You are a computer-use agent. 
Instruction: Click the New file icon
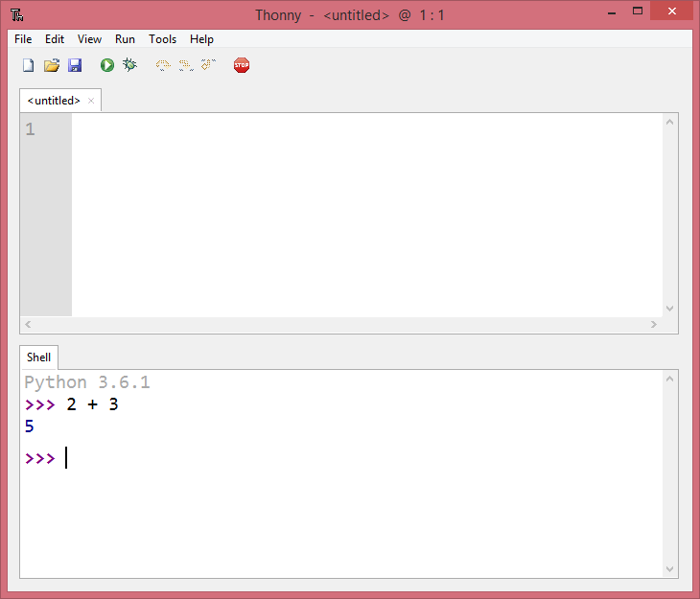pyautogui.click(x=28, y=65)
